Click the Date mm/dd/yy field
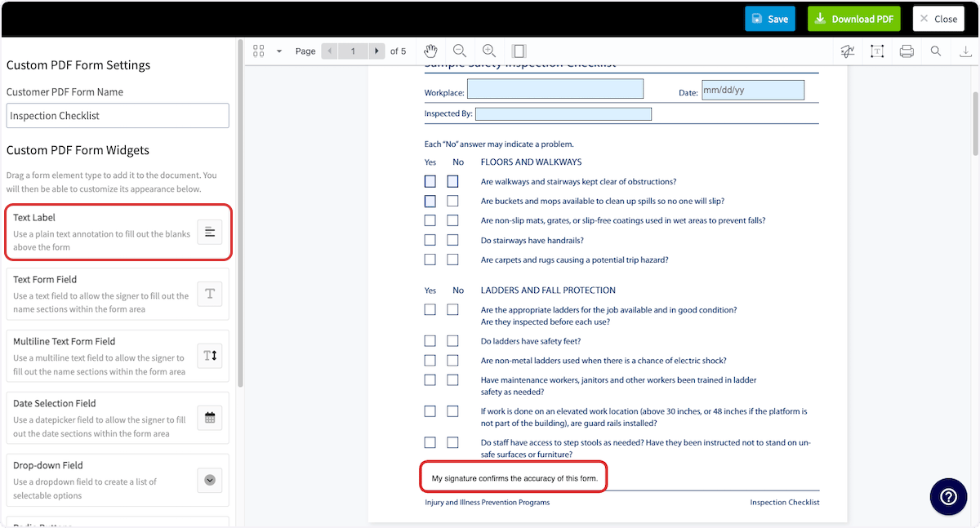 (x=753, y=90)
